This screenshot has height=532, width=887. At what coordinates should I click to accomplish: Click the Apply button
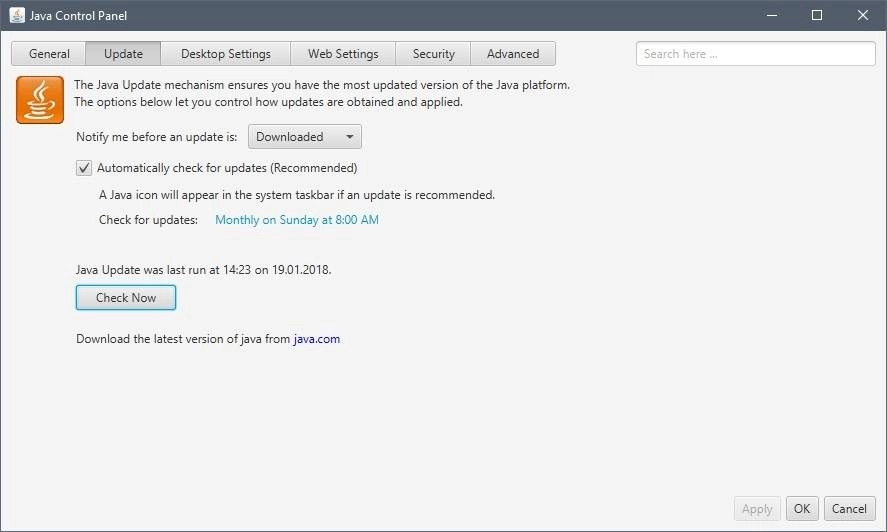pos(757,509)
